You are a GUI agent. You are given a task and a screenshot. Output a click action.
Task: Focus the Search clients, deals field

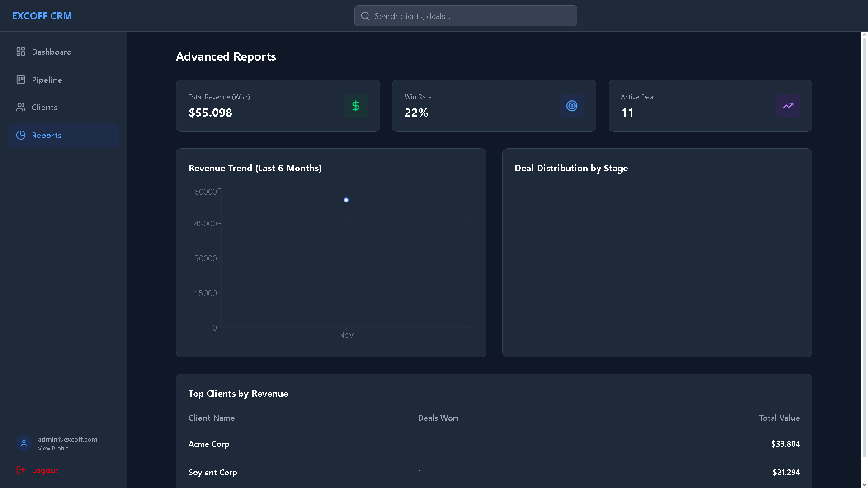pyautogui.click(x=470, y=16)
